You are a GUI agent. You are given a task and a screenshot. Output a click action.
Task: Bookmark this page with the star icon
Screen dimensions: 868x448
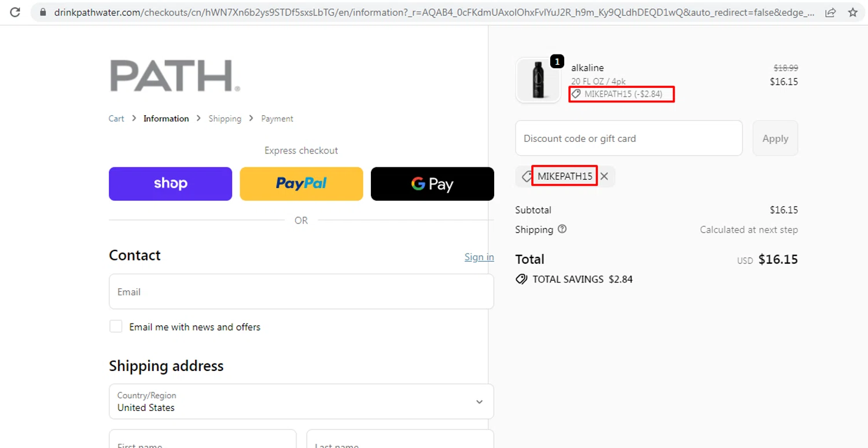pos(853,12)
